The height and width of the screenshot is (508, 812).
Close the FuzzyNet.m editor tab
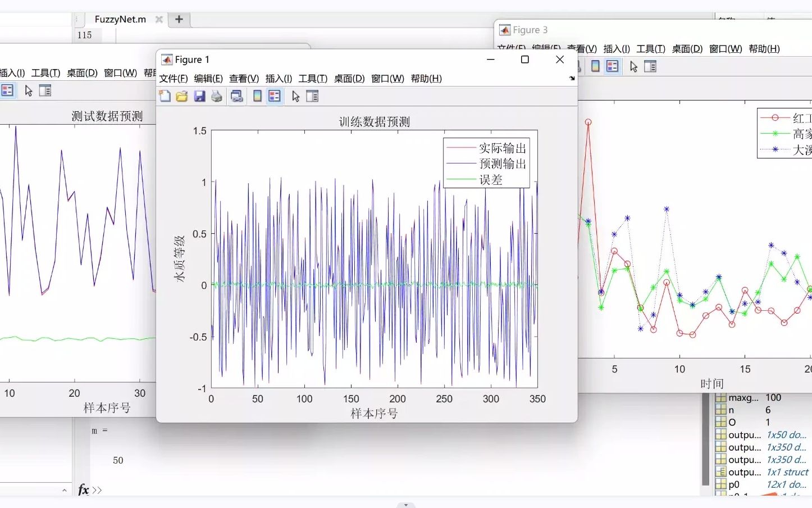pyautogui.click(x=159, y=19)
